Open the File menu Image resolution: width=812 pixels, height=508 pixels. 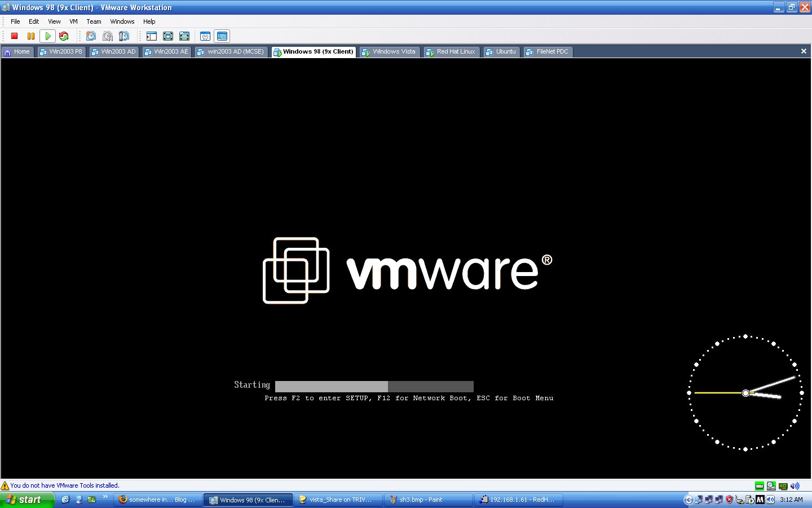(x=15, y=21)
